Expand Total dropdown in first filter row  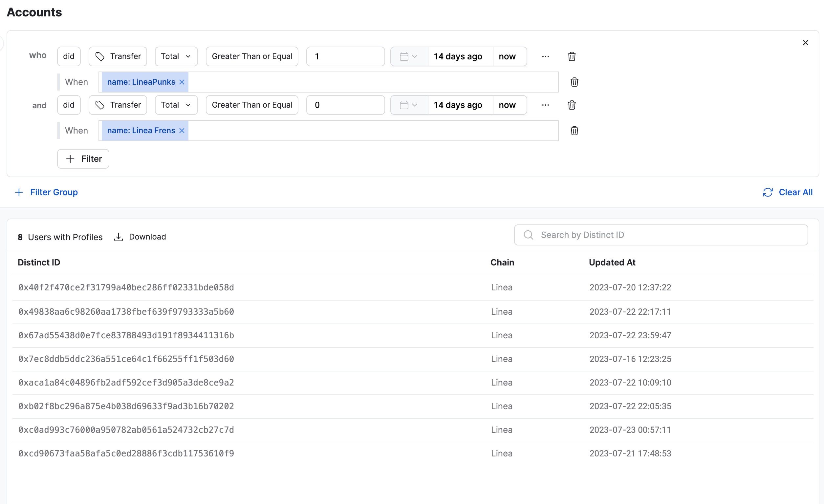click(x=176, y=56)
